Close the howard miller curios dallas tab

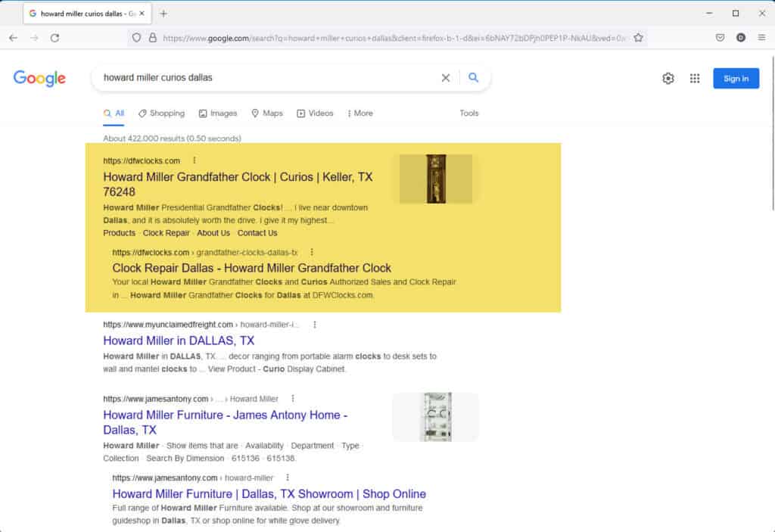[142, 14]
